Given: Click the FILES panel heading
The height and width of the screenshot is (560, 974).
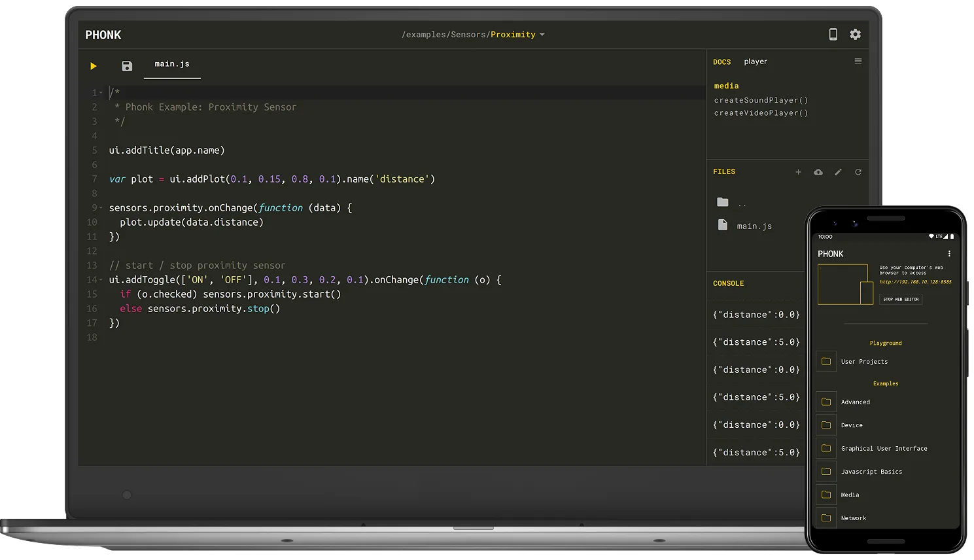Looking at the screenshot, I should pyautogui.click(x=724, y=172).
